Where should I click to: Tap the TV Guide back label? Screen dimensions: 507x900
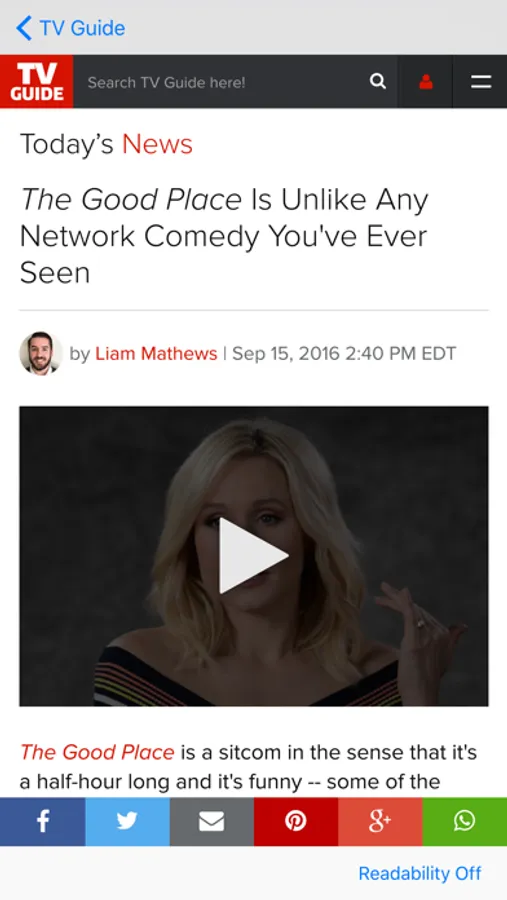click(82, 28)
